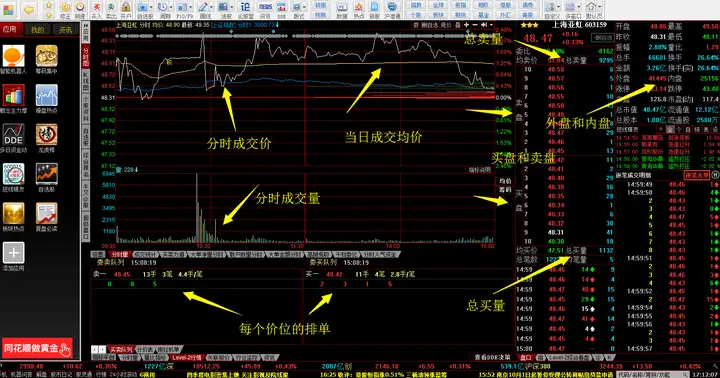
Task: Click the 选股 stock picker icon
Action: 223,7
